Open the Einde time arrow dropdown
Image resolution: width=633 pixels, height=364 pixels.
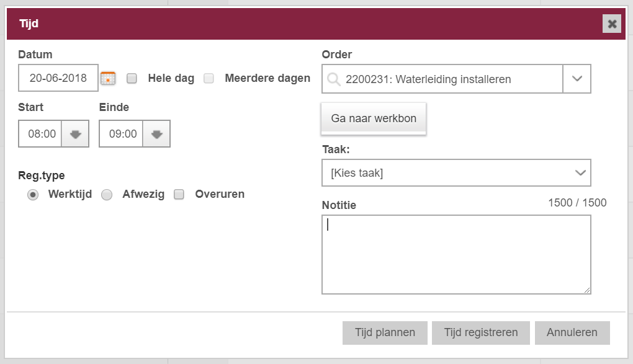click(x=156, y=133)
